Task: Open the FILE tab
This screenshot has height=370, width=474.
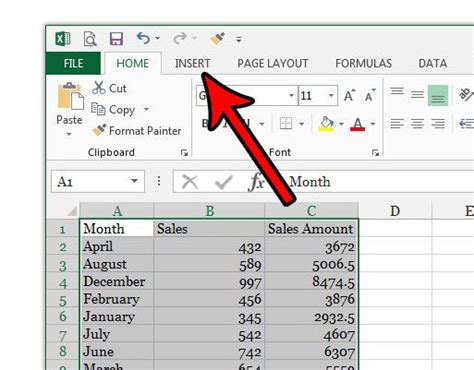Action: [73, 63]
